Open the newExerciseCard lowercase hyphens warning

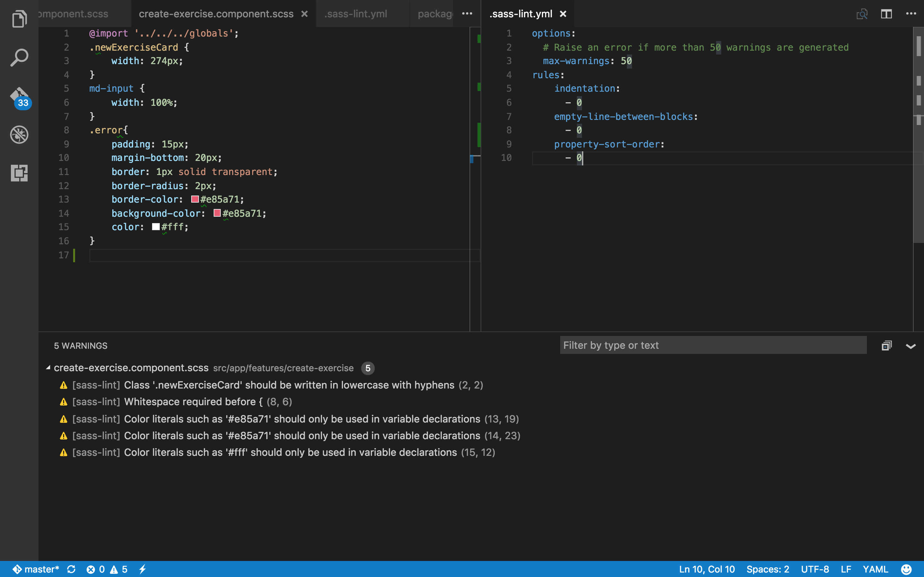pos(289,385)
